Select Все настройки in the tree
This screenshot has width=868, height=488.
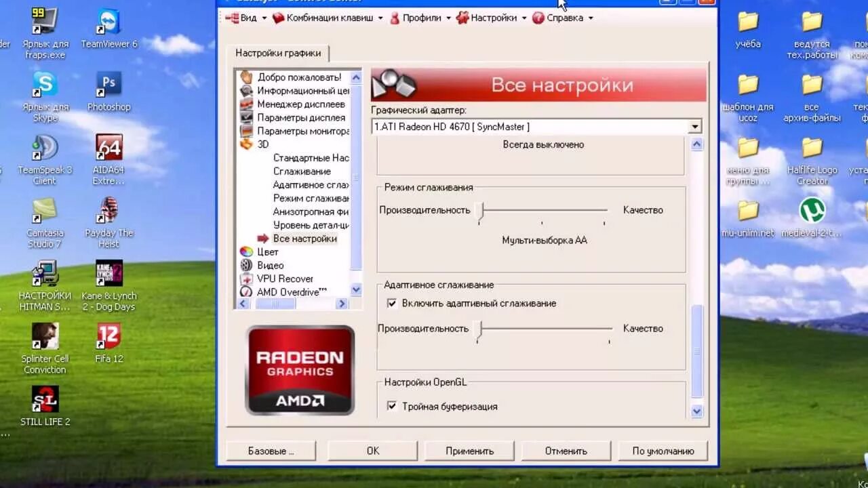pyautogui.click(x=304, y=239)
